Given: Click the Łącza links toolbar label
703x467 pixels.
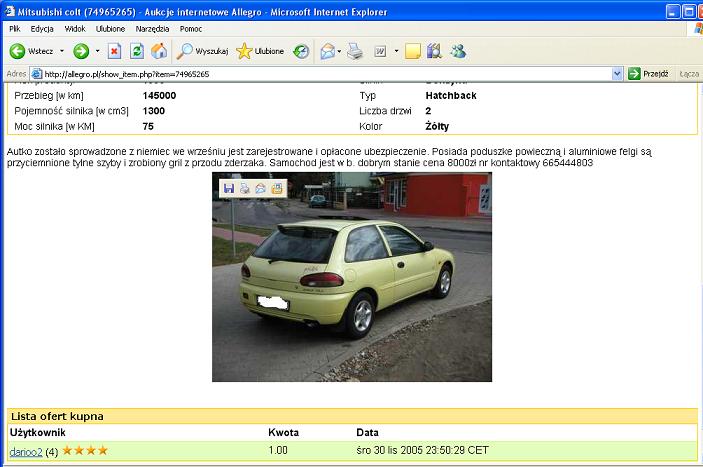Looking at the screenshot, I should pyautogui.click(x=689, y=74).
